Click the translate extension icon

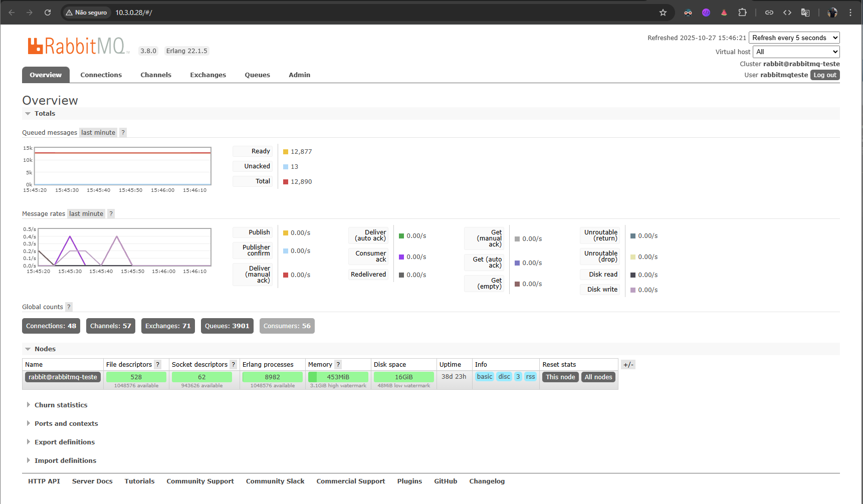(x=805, y=13)
